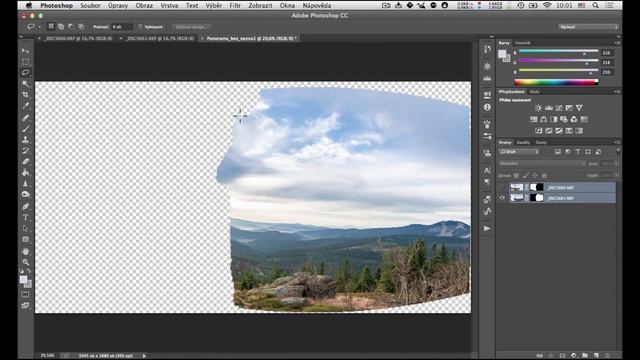Screen dimensions: 640x360
Task: Select the Rectangle shape tool
Action: tap(26, 240)
